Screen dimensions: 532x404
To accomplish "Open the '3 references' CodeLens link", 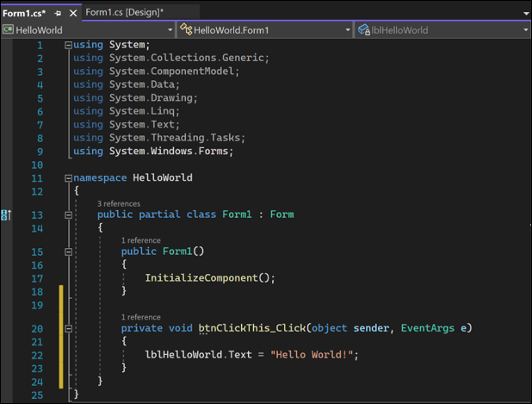I will pyautogui.click(x=119, y=203).
